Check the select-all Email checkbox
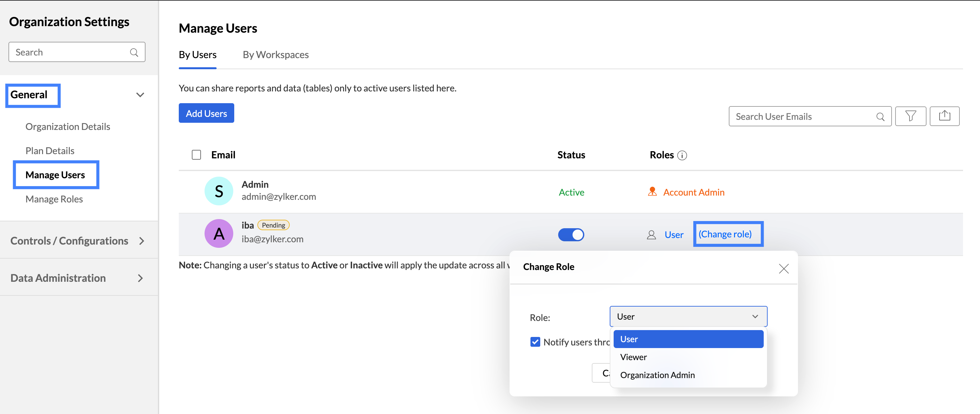This screenshot has height=414, width=980. point(196,155)
